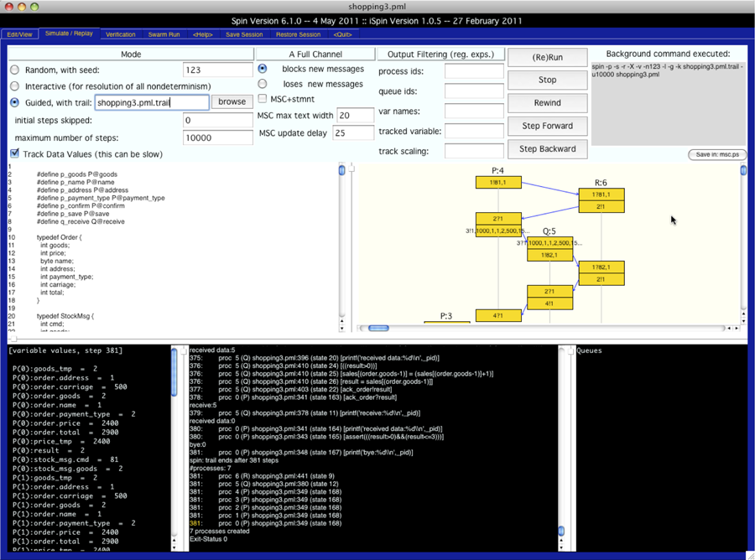Image resolution: width=755 pixels, height=560 pixels.
Task: Click the "Exit-Status 0" log line
Action: 209,539
